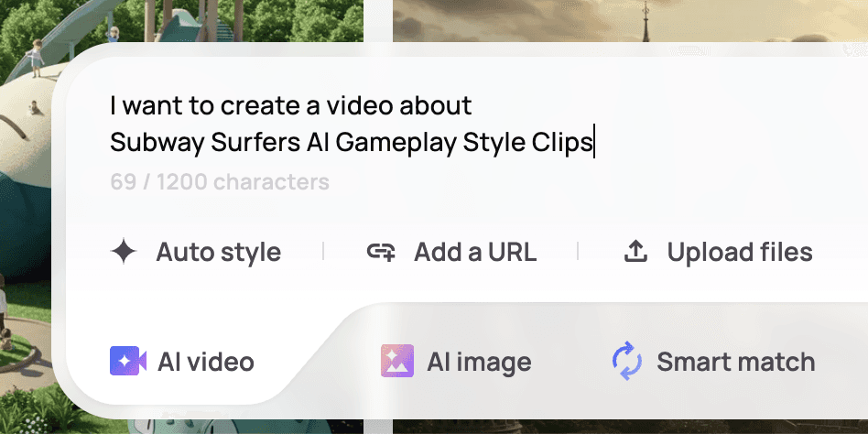The height and width of the screenshot is (434, 868).
Task: Click the prompt line 'Subway Surfers AI Gameplay Style Clips'
Action: coord(352,143)
